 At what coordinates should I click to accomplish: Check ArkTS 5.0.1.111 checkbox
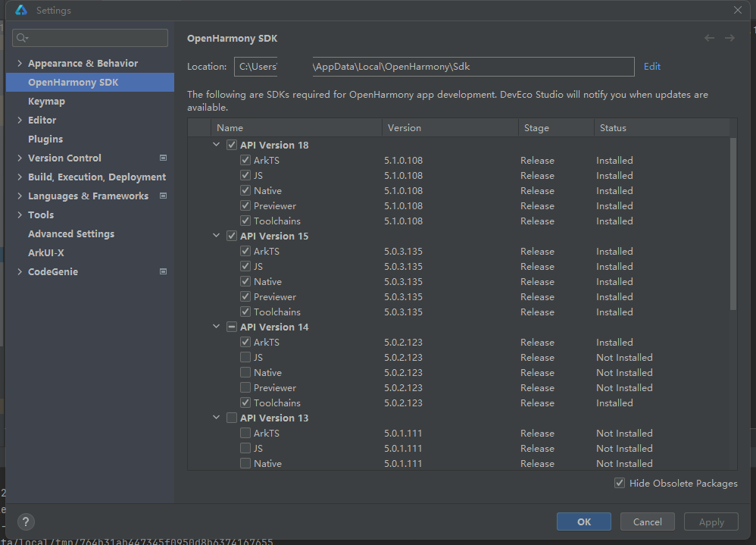pos(245,433)
